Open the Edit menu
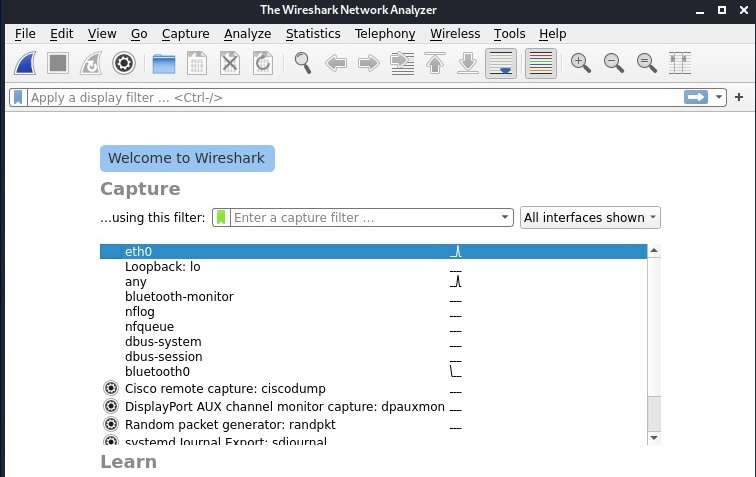 (x=61, y=34)
